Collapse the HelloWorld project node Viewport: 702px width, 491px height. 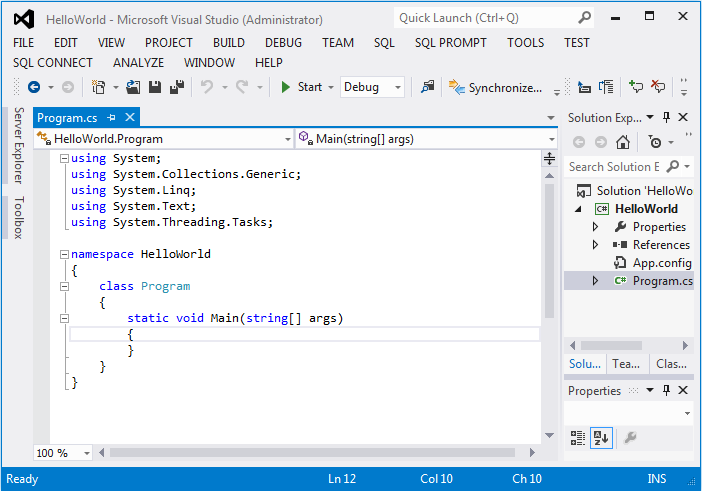pos(578,209)
